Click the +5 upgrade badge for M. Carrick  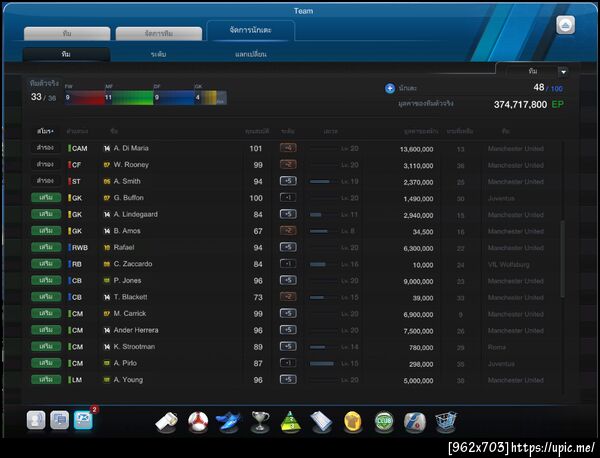pyautogui.click(x=288, y=313)
